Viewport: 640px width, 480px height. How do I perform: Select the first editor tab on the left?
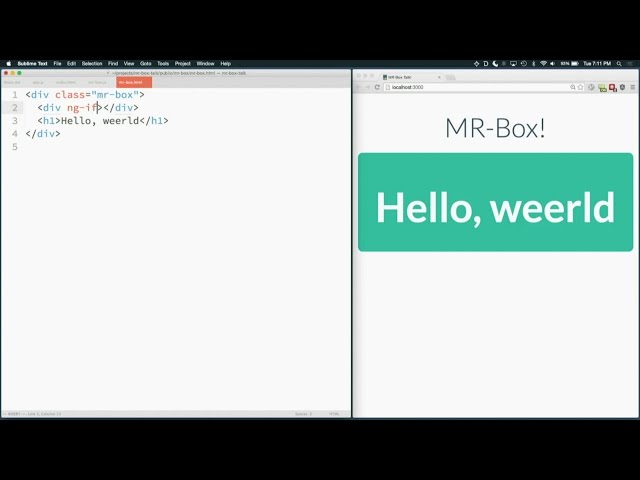click(x=12, y=82)
